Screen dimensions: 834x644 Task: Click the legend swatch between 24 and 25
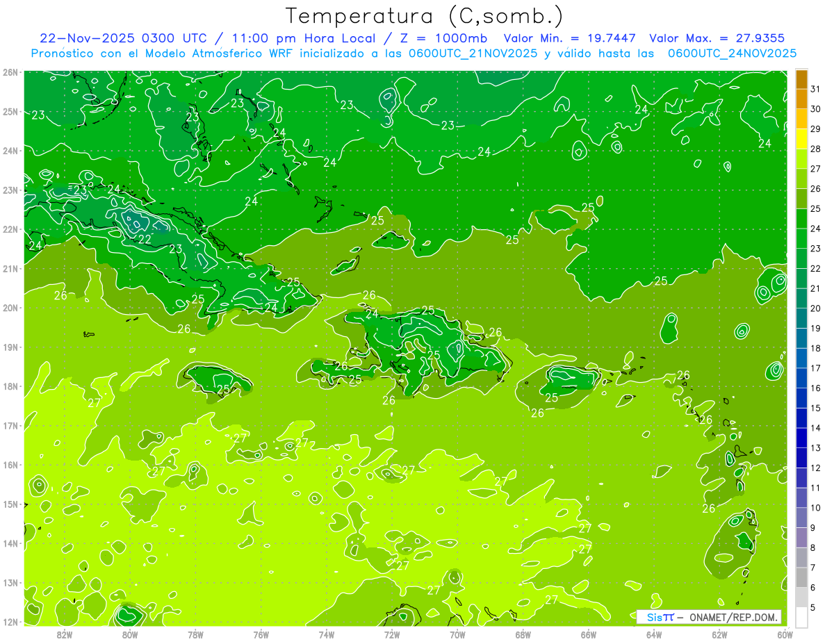tap(801, 219)
